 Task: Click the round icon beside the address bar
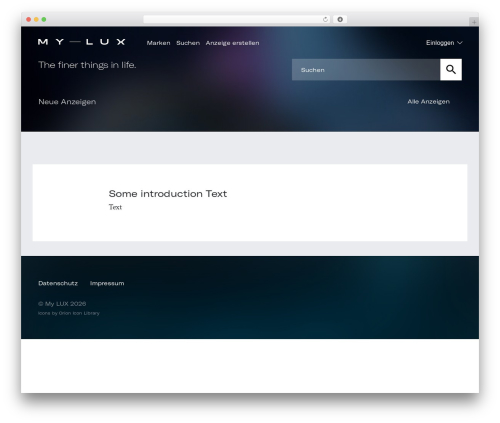[340, 19]
